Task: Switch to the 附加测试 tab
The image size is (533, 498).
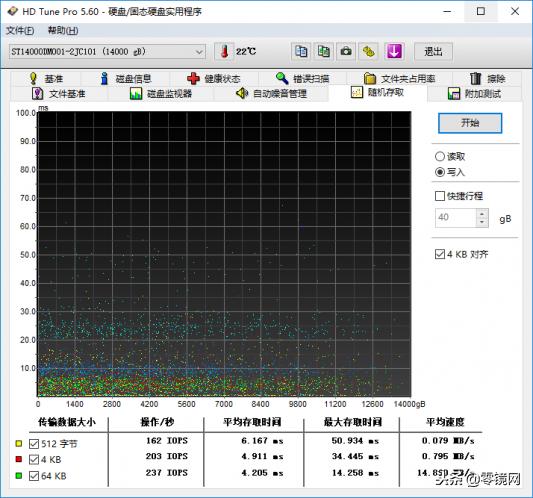Action: coord(475,93)
